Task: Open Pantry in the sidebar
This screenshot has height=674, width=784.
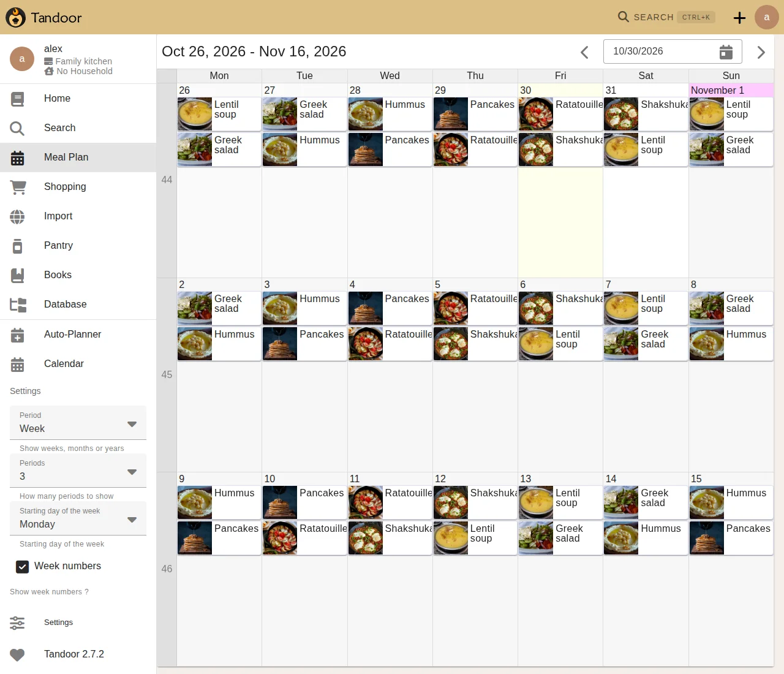Action: point(78,246)
